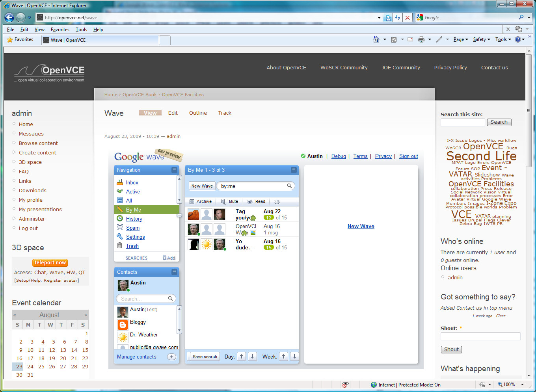
Task: Click the Shout button
Action: tap(451, 349)
